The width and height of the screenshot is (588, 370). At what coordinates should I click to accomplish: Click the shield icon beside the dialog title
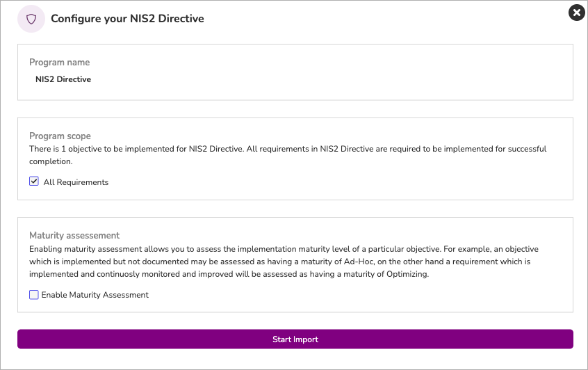(x=31, y=19)
